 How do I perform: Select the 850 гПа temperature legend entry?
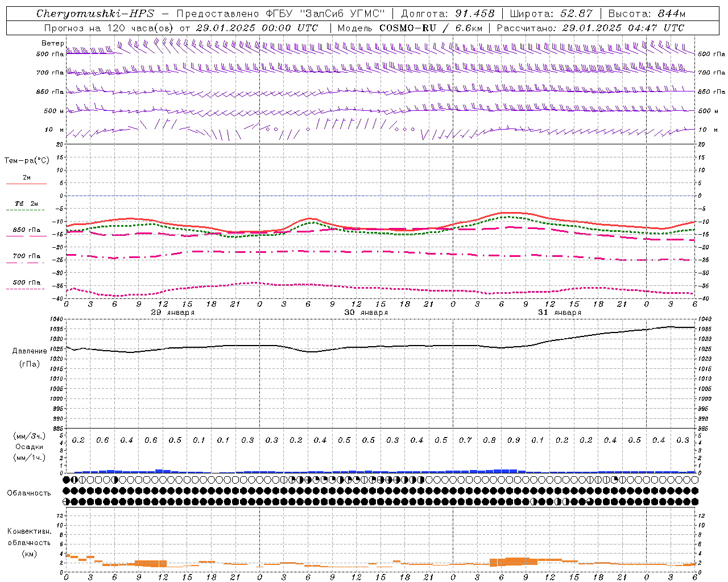[27, 230]
